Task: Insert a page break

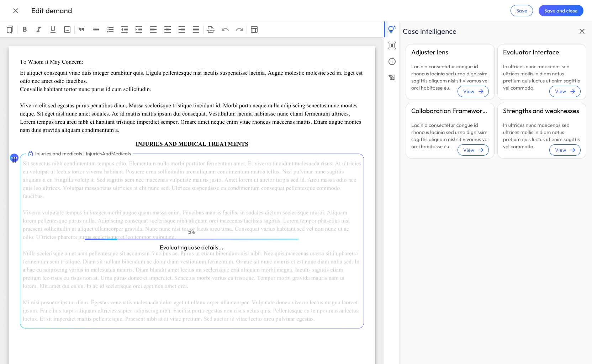Action: 211,30
